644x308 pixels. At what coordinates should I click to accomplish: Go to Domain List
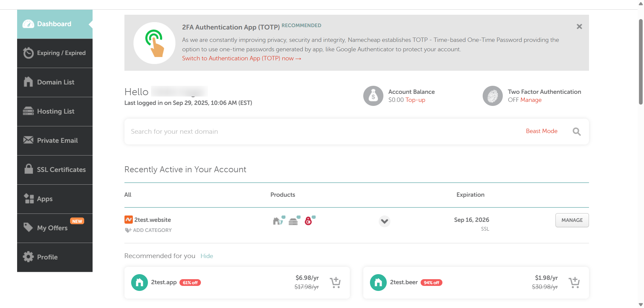[55, 82]
